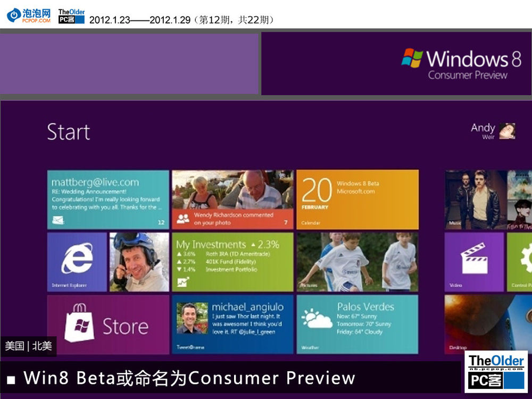Open the Control Panel gear tile
This screenshot has width=532, height=399.
coord(519,262)
